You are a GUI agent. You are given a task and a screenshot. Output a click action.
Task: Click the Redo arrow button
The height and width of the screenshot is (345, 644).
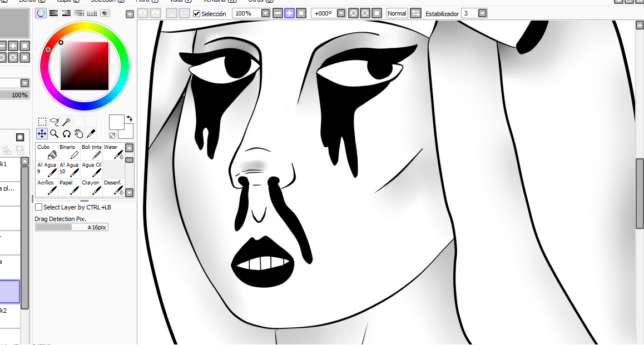155,13
